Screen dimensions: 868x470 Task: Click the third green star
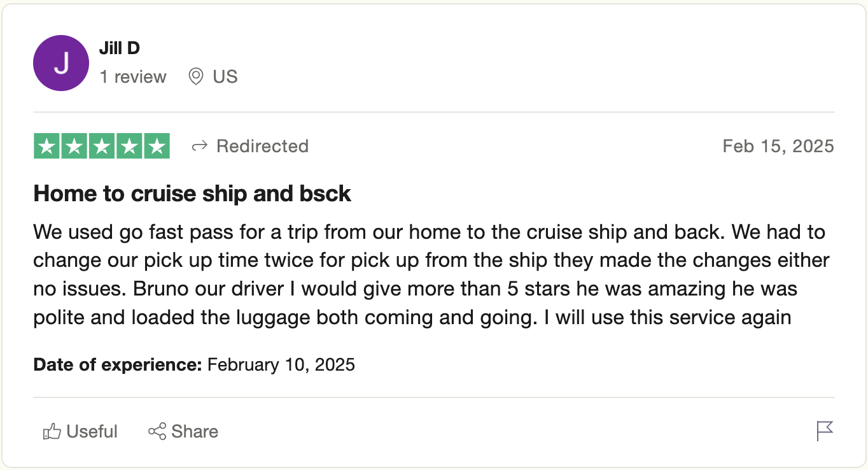pos(102,146)
